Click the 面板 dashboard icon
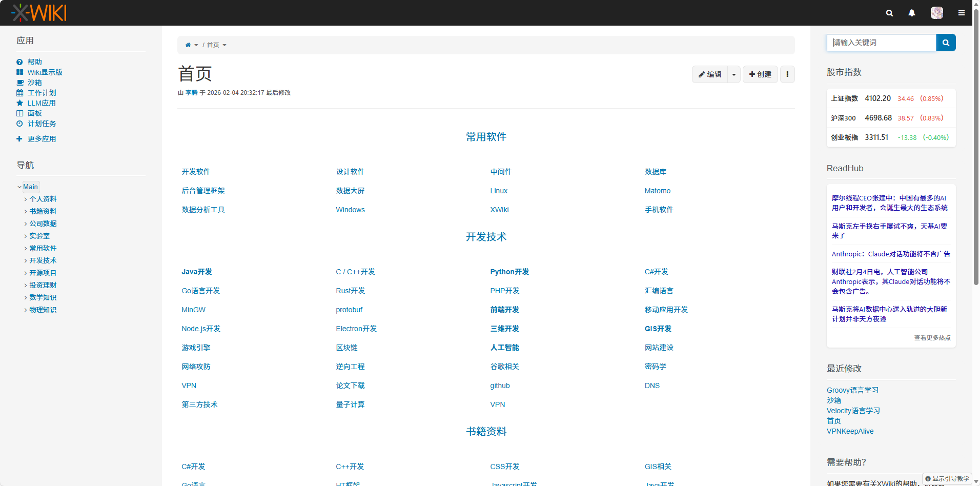The height and width of the screenshot is (486, 980). coord(19,113)
